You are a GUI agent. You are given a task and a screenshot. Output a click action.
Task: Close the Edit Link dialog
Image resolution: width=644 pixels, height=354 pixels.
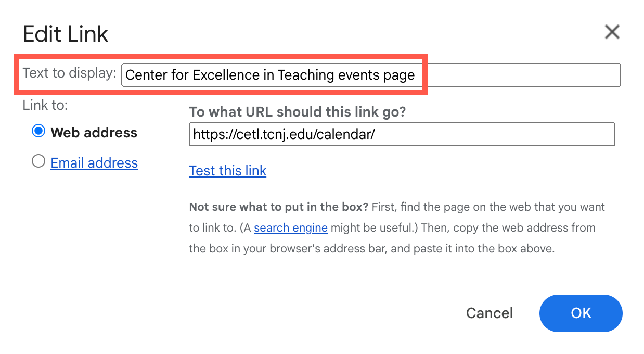point(612,32)
